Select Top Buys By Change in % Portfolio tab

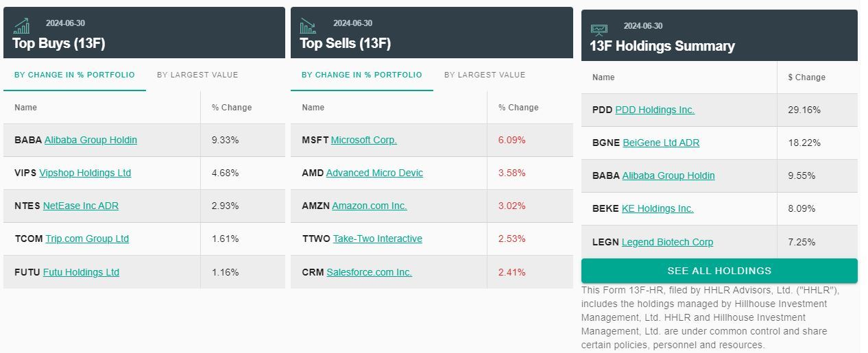[75, 75]
